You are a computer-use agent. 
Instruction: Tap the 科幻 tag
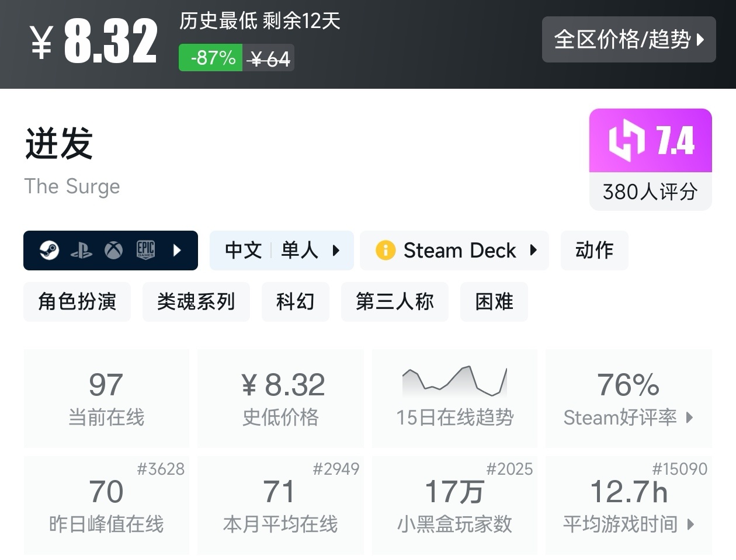click(x=295, y=302)
